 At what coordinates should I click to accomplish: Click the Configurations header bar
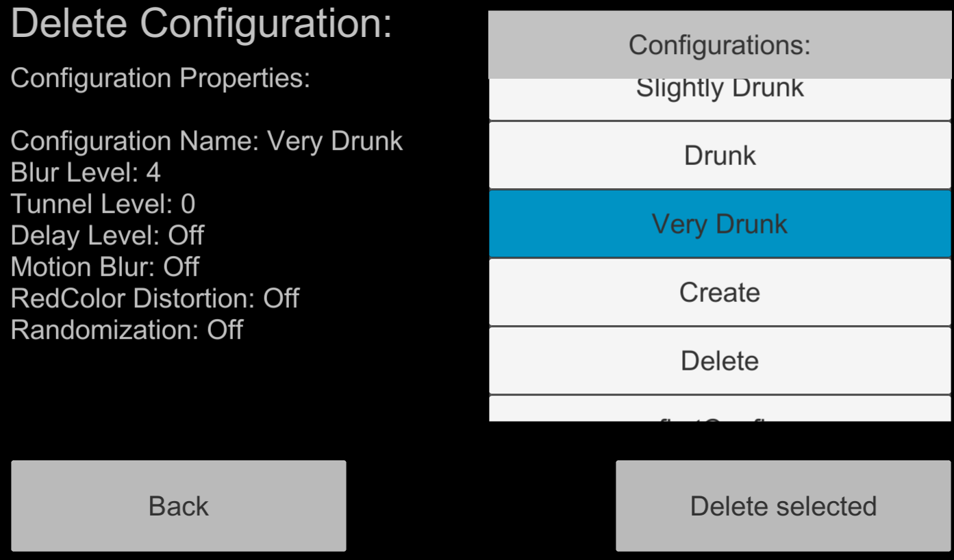click(720, 45)
